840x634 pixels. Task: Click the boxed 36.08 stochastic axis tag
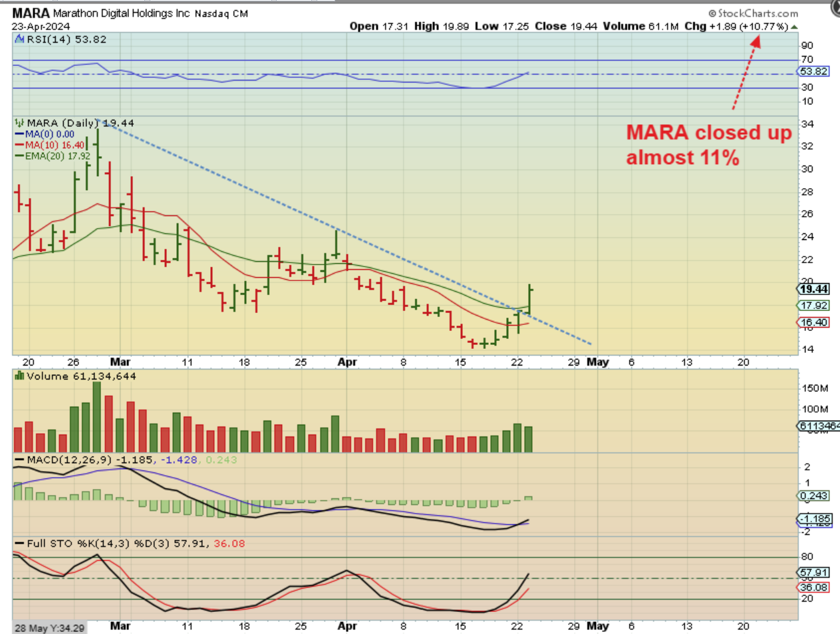814,587
